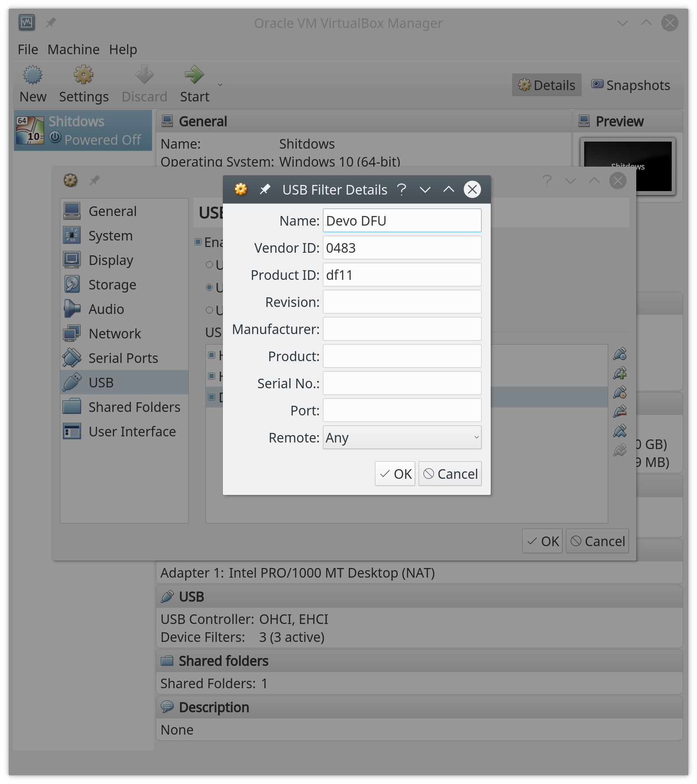Click the question-mark help in USB Filter Details
Image resolution: width=697 pixels, height=784 pixels.
(x=402, y=189)
